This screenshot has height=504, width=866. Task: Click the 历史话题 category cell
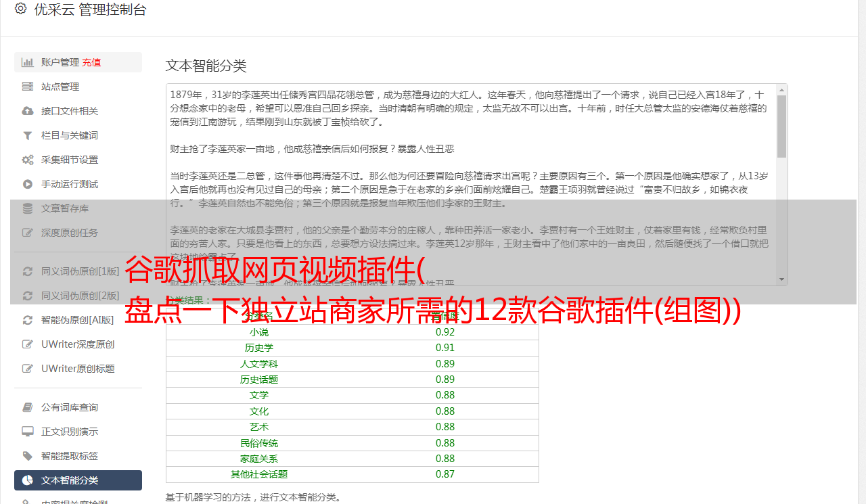tap(259, 380)
